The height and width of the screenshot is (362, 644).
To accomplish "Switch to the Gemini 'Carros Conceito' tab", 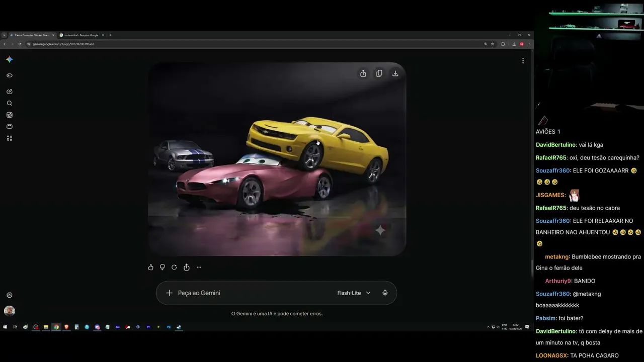I will (32, 35).
